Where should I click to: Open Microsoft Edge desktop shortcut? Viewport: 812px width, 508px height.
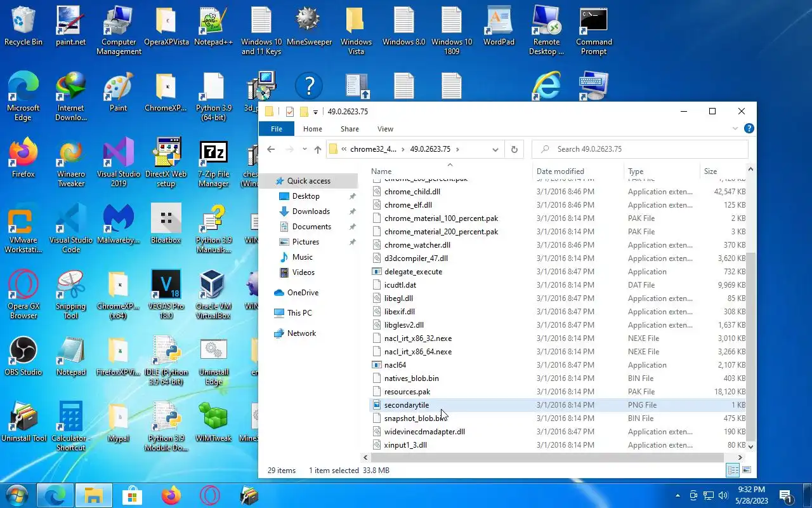point(23,97)
